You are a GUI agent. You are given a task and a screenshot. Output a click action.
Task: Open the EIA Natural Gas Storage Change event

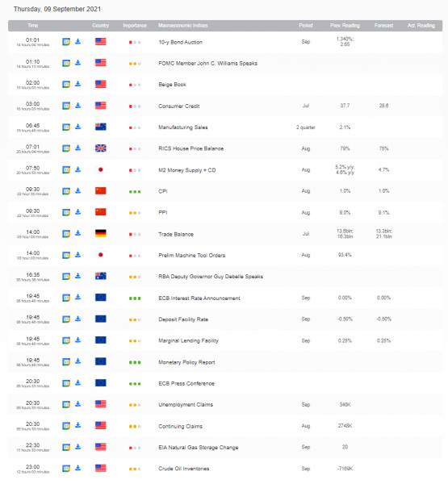pyautogui.click(x=199, y=447)
